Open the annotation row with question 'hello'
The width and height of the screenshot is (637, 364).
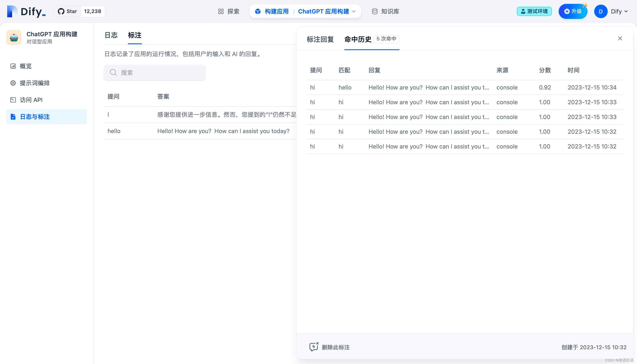click(200, 131)
